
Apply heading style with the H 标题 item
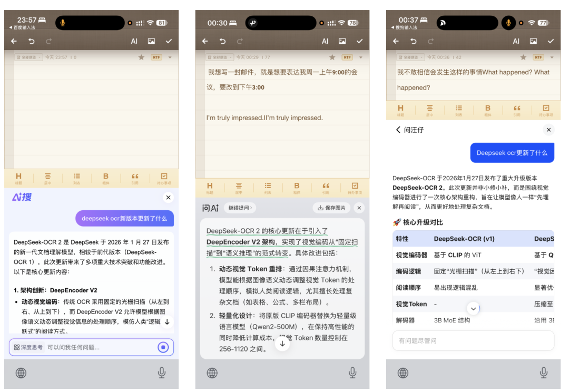tap(18, 177)
